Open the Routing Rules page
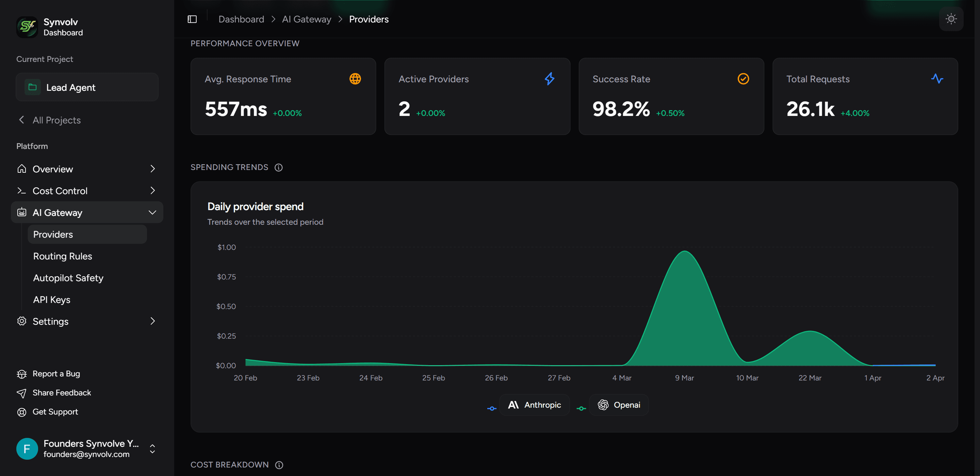Viewport: 980px width, 476px height. click(x=62, y=256)
